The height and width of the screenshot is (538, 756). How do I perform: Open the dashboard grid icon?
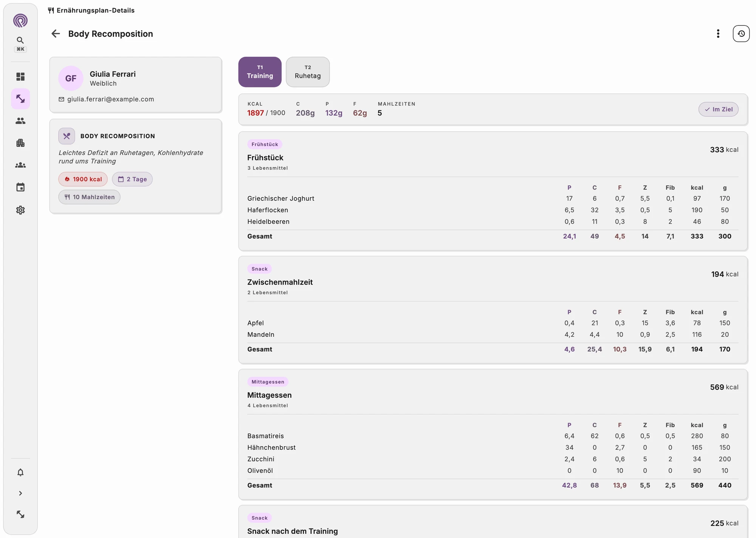20,77
